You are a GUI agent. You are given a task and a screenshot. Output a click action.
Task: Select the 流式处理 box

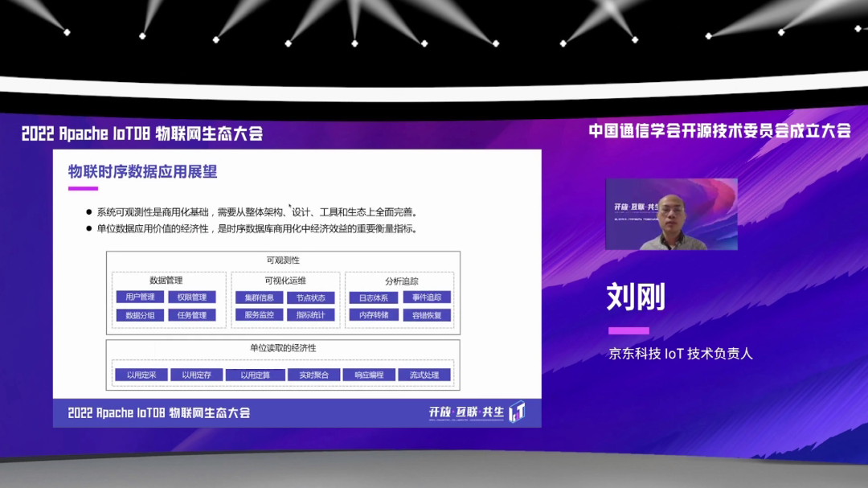[424, 375]
